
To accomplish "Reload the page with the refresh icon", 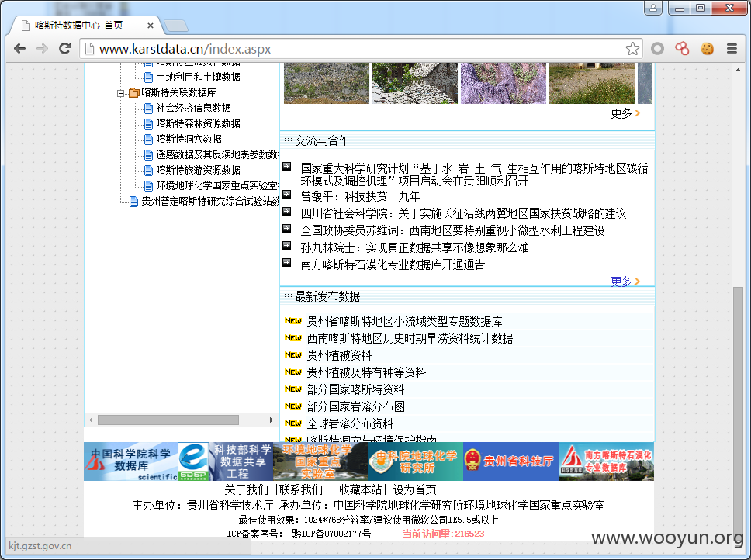I will (64, 48).
